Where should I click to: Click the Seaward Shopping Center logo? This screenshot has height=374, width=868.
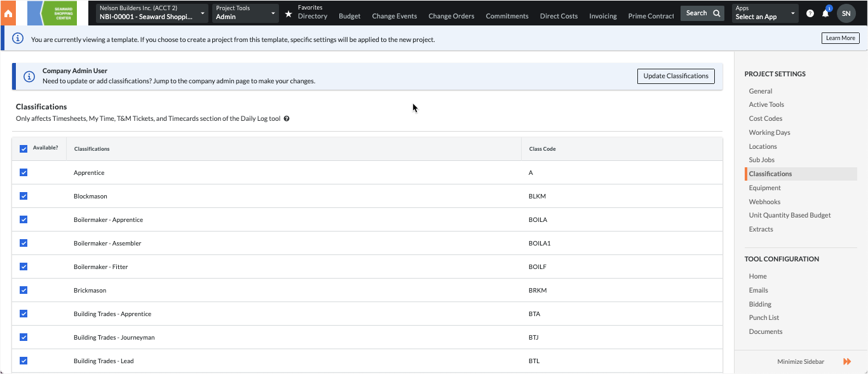pyautogui.click(x=52, y=13)
